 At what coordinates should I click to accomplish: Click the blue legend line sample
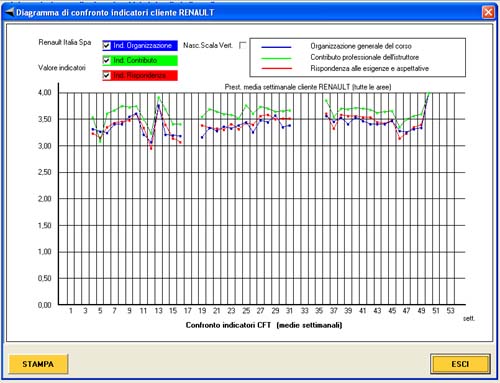[x=277, y=47]
